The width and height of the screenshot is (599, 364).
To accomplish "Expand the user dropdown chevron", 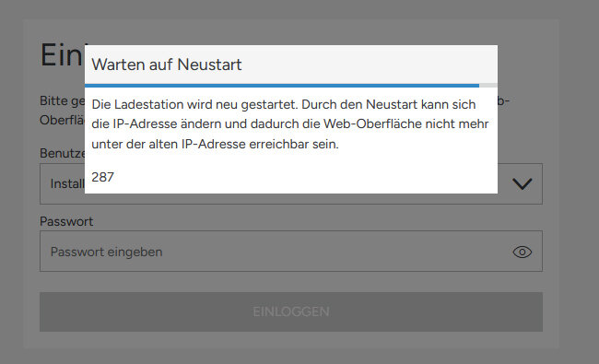I will click(x=522, y=184).
